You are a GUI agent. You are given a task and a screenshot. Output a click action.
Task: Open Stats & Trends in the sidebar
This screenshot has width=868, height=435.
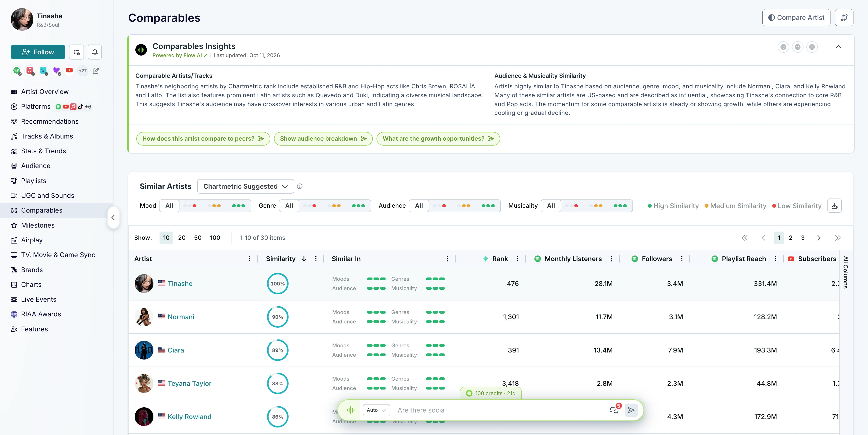coord(43,151)
